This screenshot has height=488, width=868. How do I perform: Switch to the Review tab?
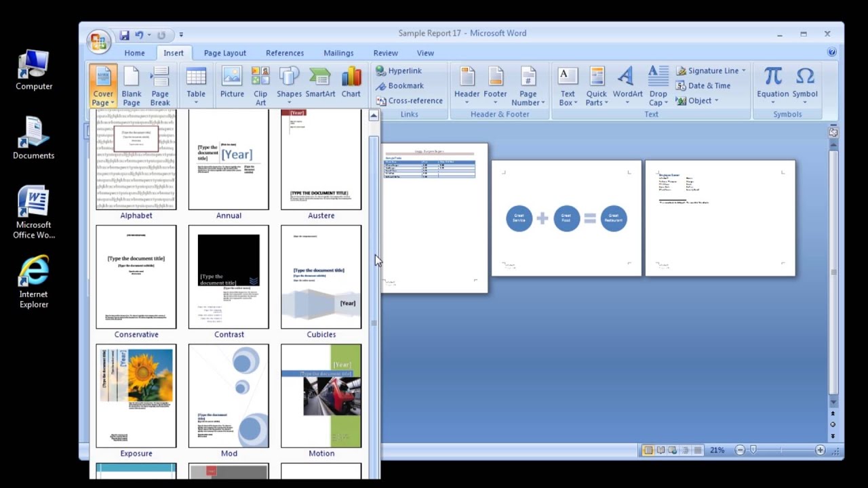[385, 53]
